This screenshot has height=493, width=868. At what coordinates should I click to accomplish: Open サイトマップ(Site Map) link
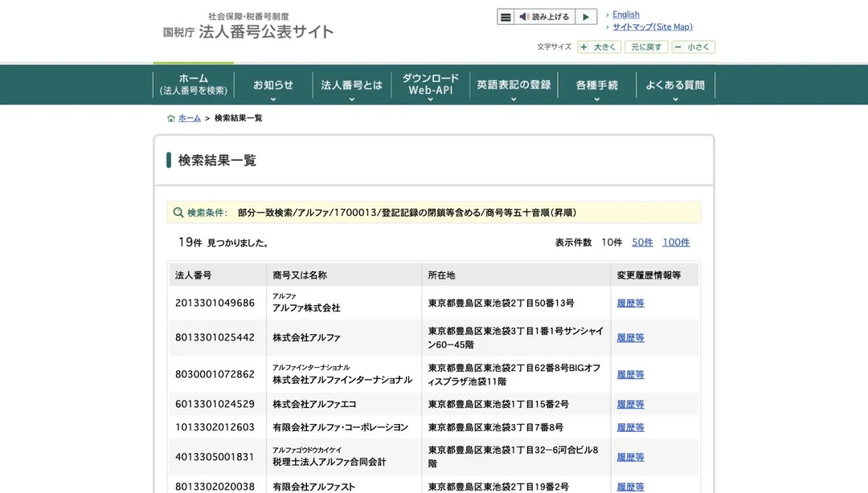[x=652, y=26]
